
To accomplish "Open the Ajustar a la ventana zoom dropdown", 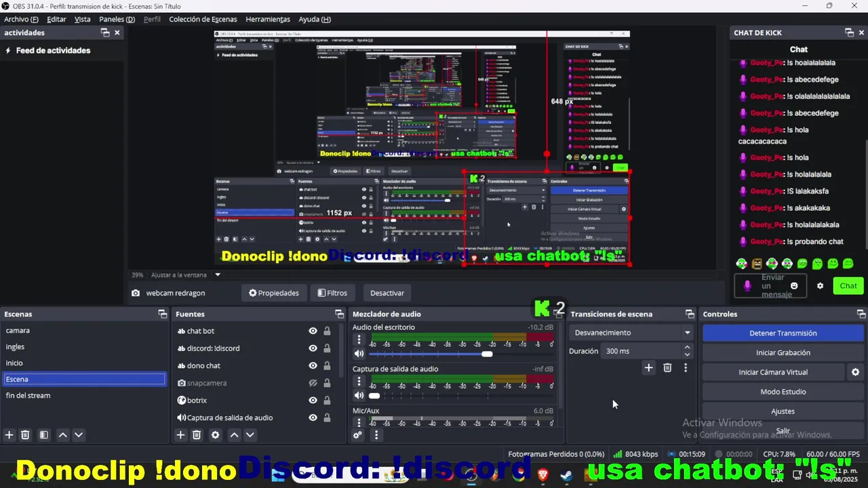I will point(218,274).
